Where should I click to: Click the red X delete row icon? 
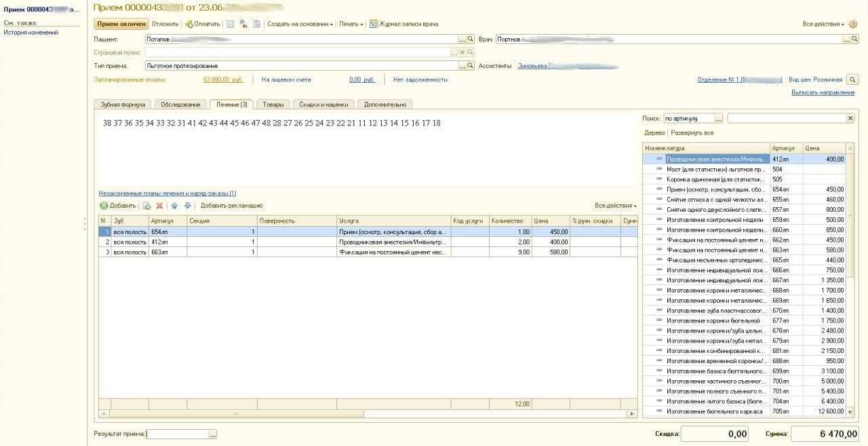[159, 206]
